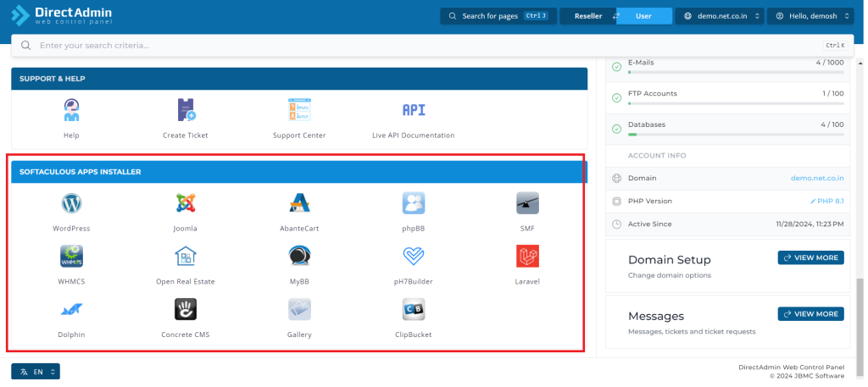Open the phpBB forum installer

pyautogui.click(x=414, y=203)
